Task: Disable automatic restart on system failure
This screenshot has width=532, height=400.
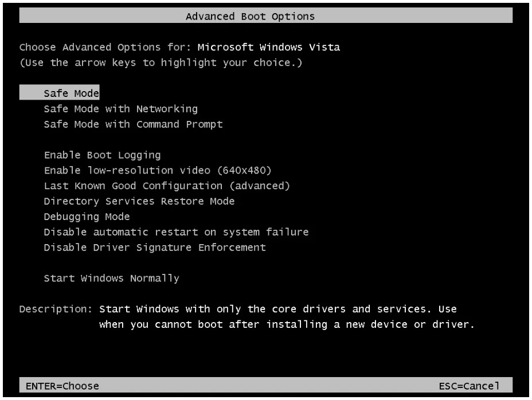Action: (x=175, y=232)
